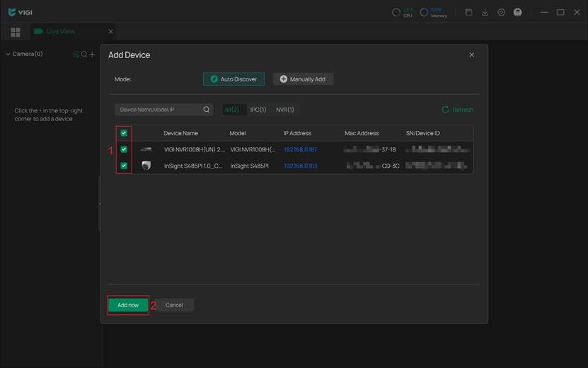Open the CPU usage indicator
The image size is (588, 368).
pos(402,12)
